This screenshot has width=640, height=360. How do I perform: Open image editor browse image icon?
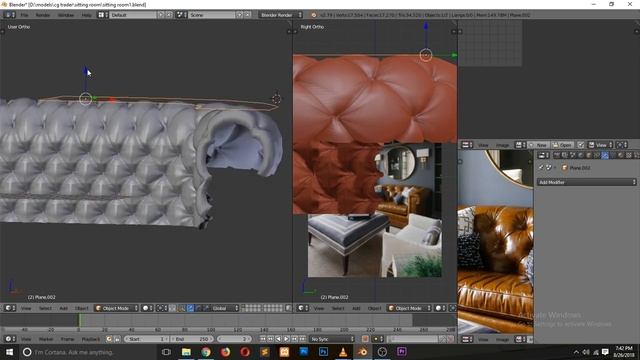[x=520, y=145]
